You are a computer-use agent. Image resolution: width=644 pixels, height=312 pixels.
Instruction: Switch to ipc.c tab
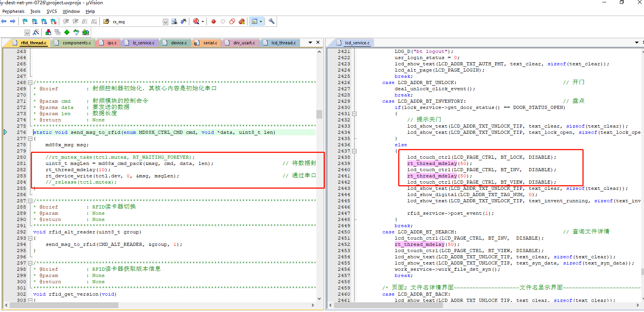point(108,43)
